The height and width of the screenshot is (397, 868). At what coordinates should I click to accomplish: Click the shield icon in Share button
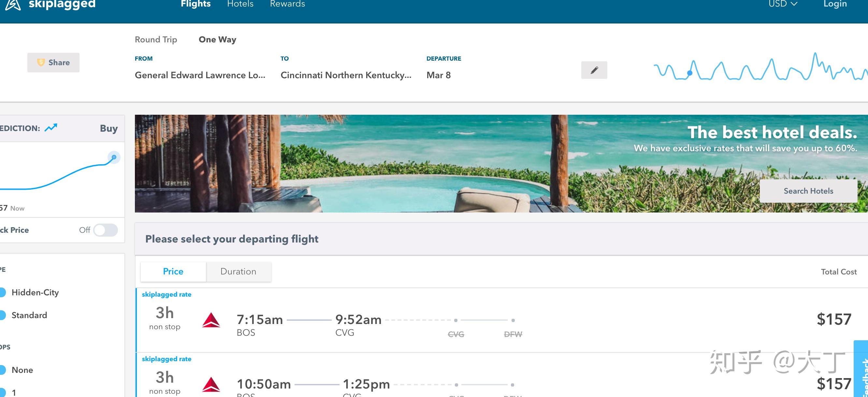point(41,62)
